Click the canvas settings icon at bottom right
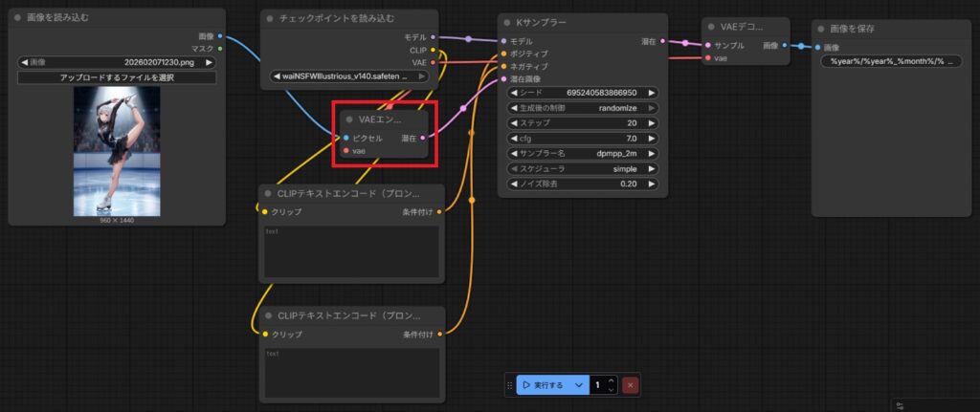Image resolution: width=980 pixels, height=412 pixels. (x=900, y=405)
